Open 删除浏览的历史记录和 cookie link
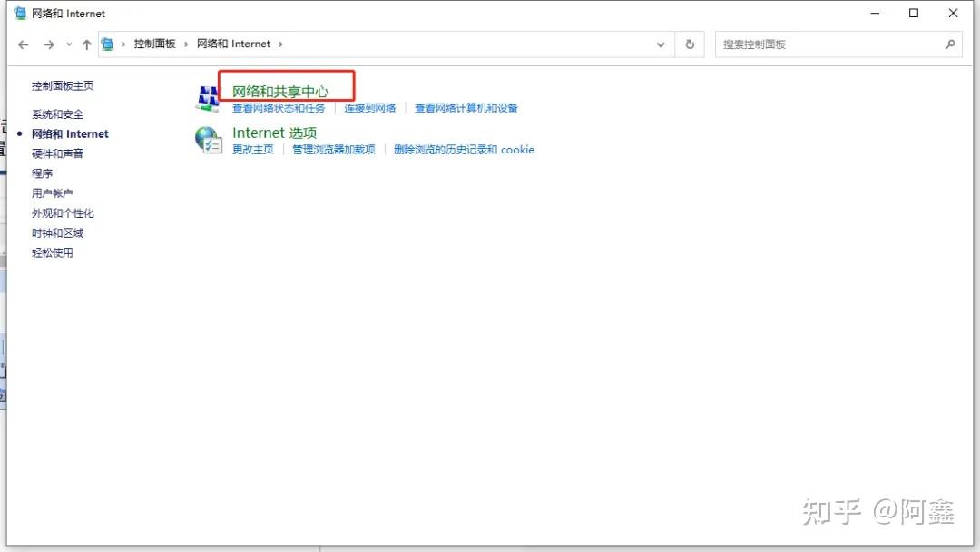Screen dimensions: 980x552 point(464,150)
